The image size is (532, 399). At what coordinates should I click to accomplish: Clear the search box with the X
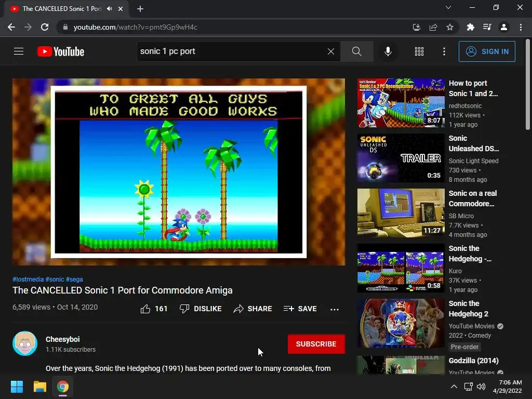pos(331,51)
